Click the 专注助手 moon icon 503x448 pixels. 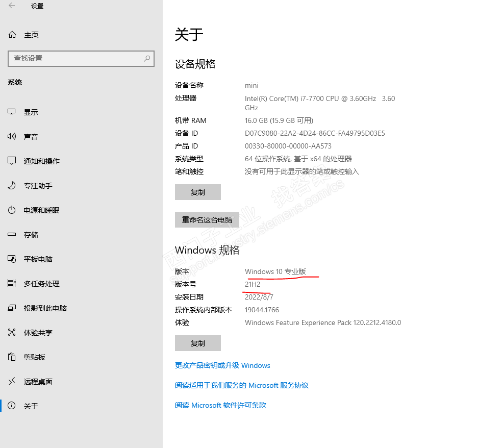click(x=12, y=186)
